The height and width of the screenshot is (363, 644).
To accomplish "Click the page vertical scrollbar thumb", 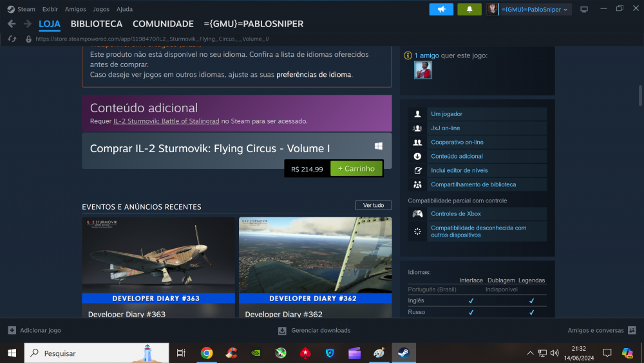I will 640,95.
